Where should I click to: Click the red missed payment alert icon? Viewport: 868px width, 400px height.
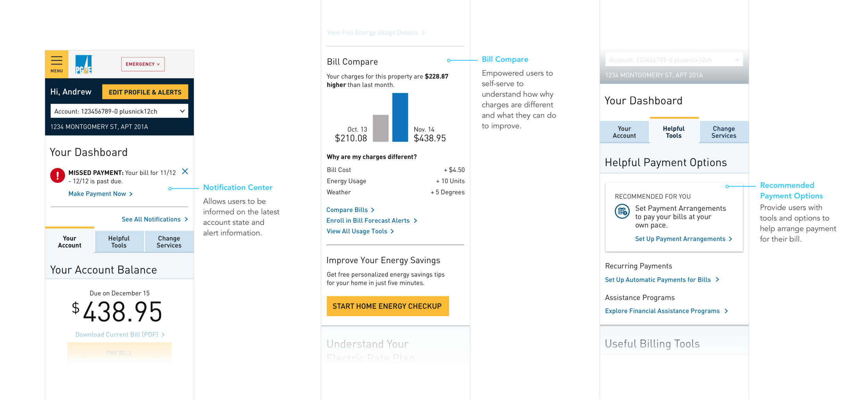[x=58, y=175]
